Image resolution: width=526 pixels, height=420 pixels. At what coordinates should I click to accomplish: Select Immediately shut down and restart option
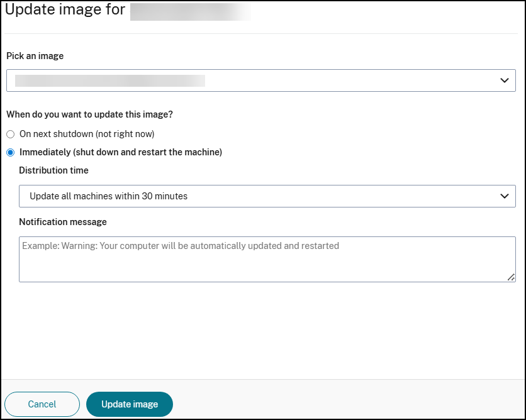(11, 153)
